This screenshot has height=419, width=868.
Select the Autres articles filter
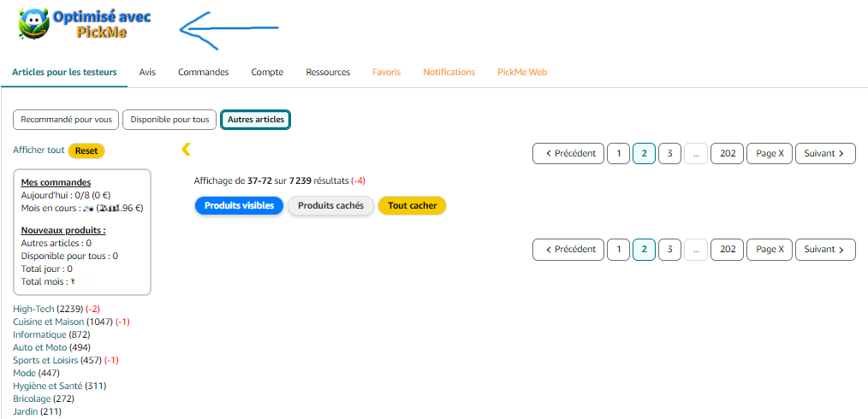click(x=255, y=120)
